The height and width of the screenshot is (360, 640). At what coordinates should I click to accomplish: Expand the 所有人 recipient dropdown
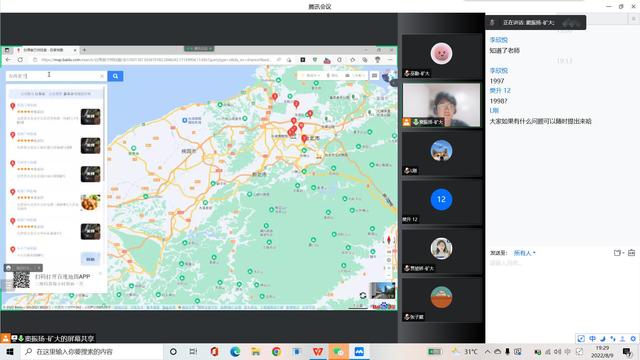click(524, 253)
